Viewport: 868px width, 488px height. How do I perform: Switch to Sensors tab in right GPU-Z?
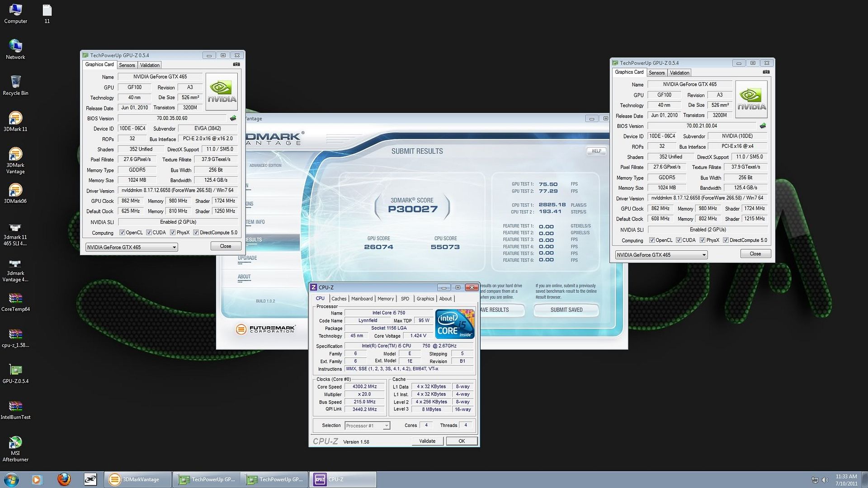click(x=657, y=73)
